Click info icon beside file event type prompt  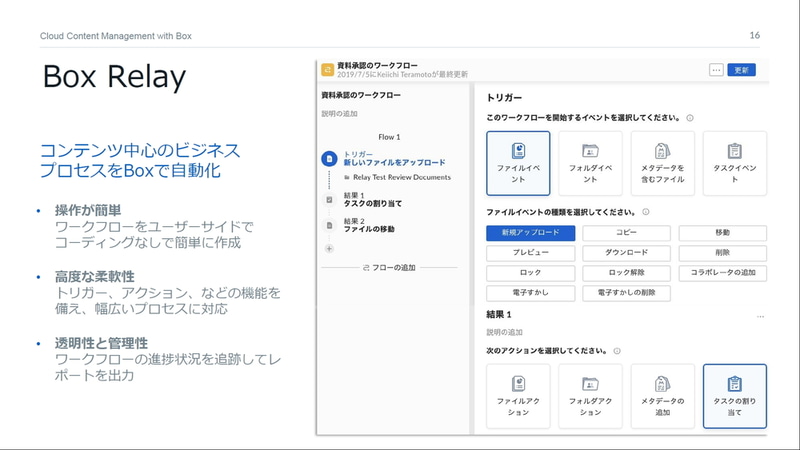coord(646,212)
